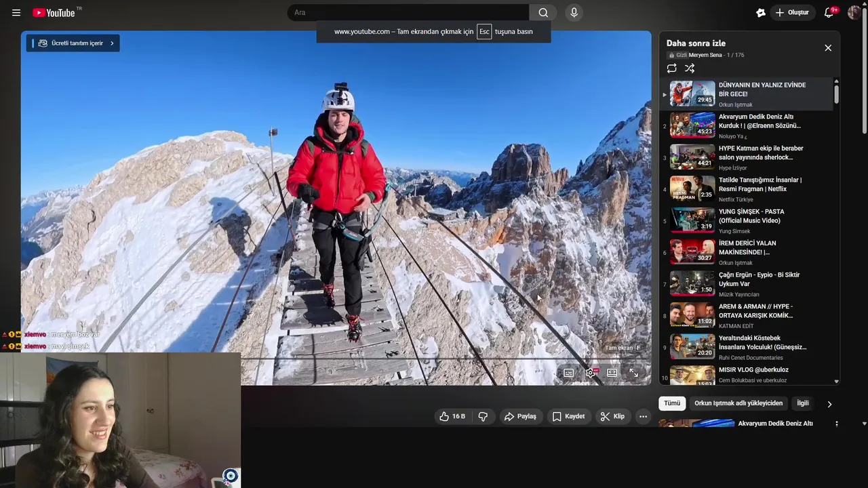Image resolution: width=868 pixels, height=488 pixels.
Task: Toggle playlist loop
Action: 671,68
